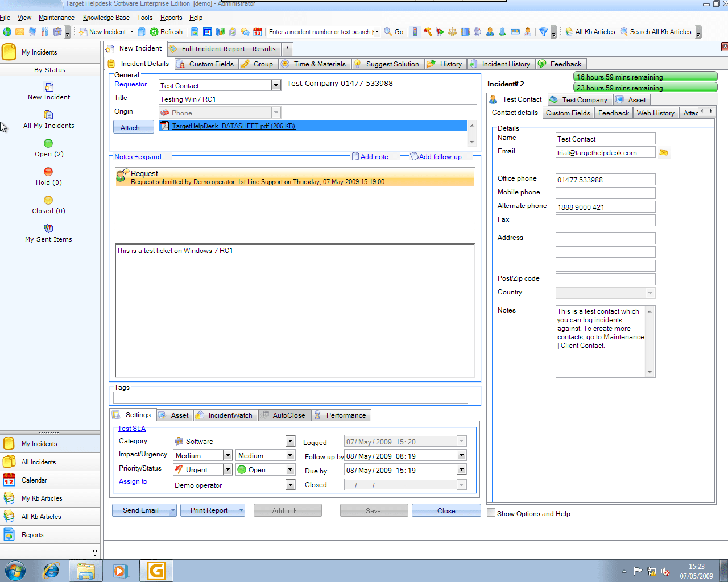Image resolution: width=728 pixels, height=582 pixels.
Task: Open the Requestor dropdown
Action: [x=276, y=84]
